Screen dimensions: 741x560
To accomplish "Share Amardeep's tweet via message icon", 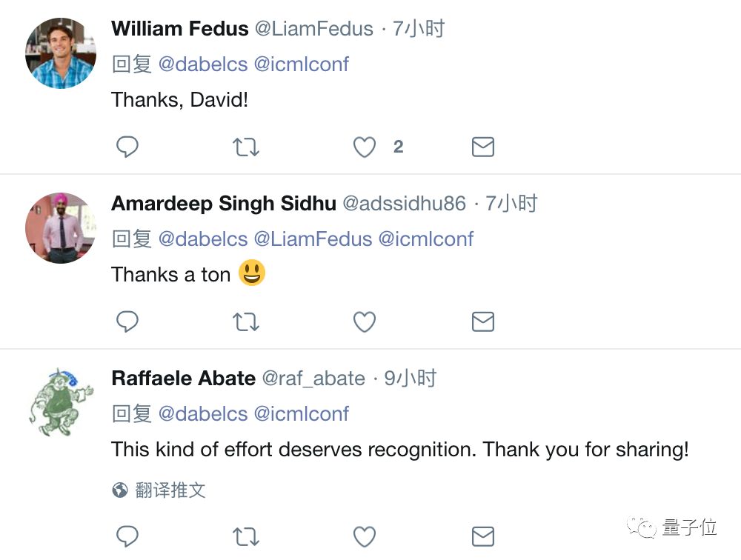I will (x=482, y=321).
